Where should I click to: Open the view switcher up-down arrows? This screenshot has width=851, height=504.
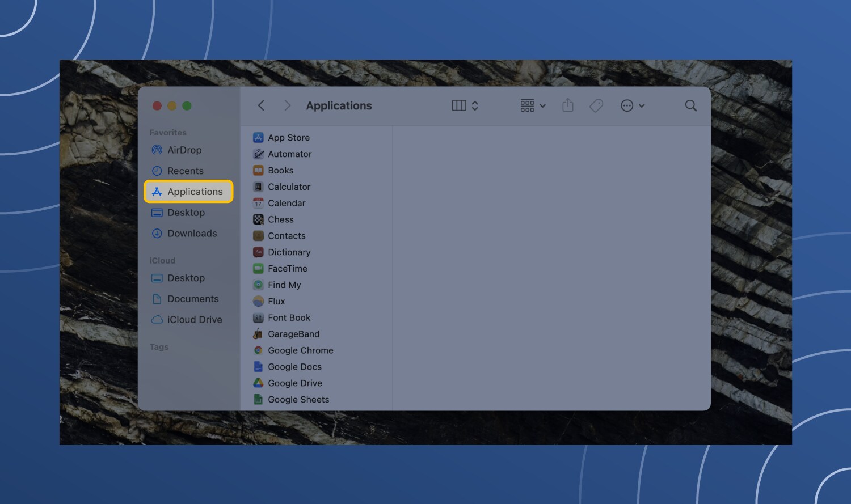(475, 105)
